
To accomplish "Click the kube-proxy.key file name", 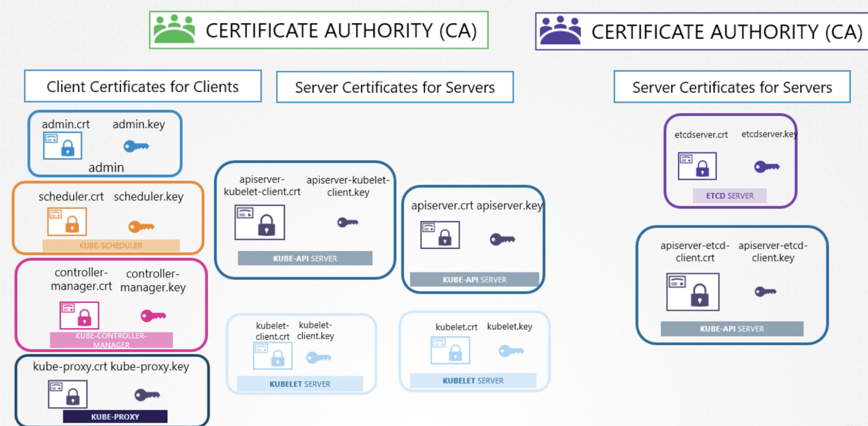I will [x=150, y=367].
